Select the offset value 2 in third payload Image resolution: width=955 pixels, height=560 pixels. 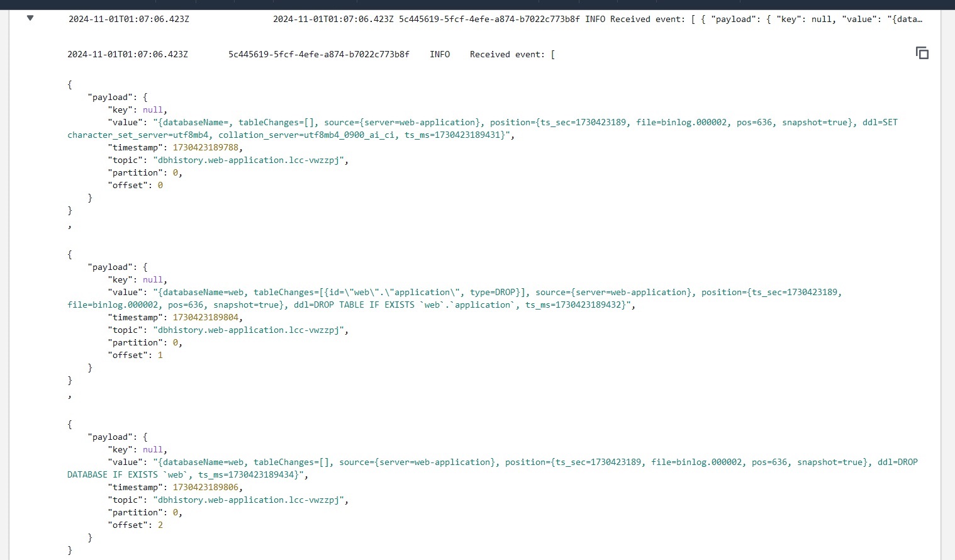[x=160, y=525]
